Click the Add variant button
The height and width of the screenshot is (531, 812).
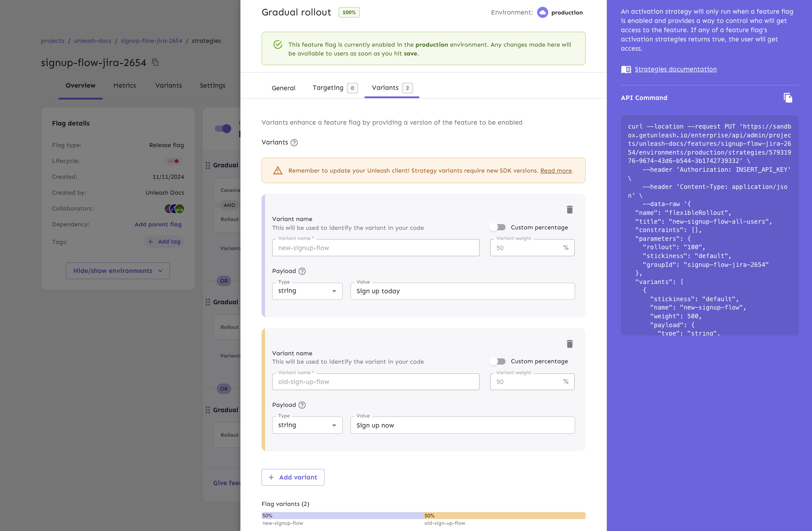(x=293, y=477)
